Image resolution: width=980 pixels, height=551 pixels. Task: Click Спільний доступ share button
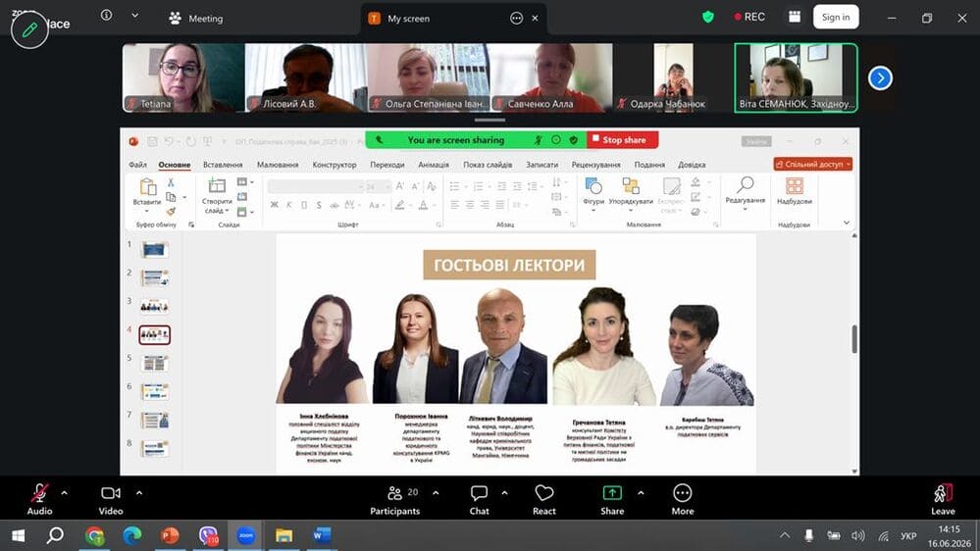[x=812, y=164]
